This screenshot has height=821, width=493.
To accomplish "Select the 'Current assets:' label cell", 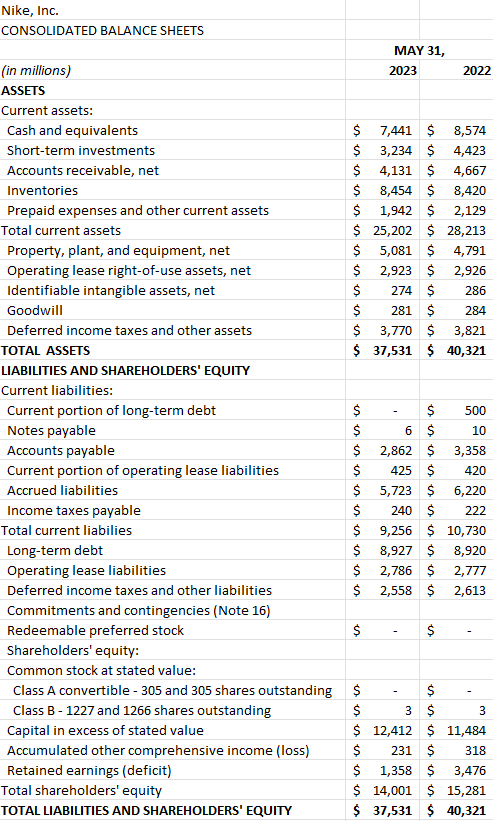I will [x=47, y=110].
